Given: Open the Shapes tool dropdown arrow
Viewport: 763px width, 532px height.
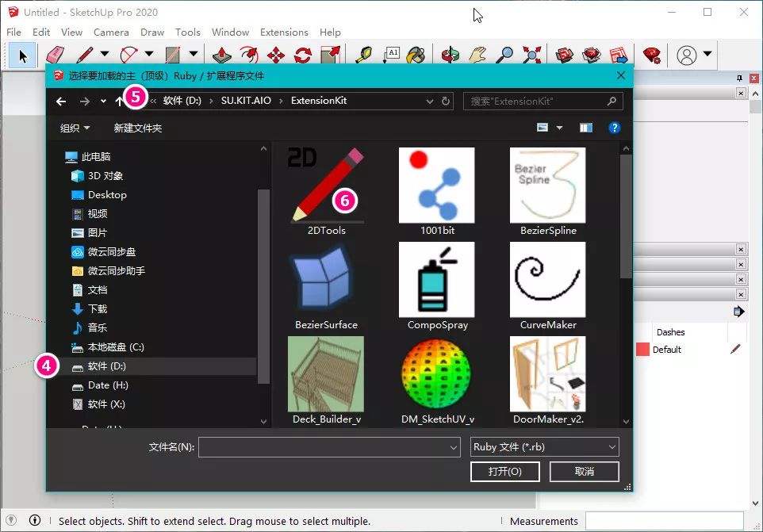Looking at the screenshot, I should point(194,53).
